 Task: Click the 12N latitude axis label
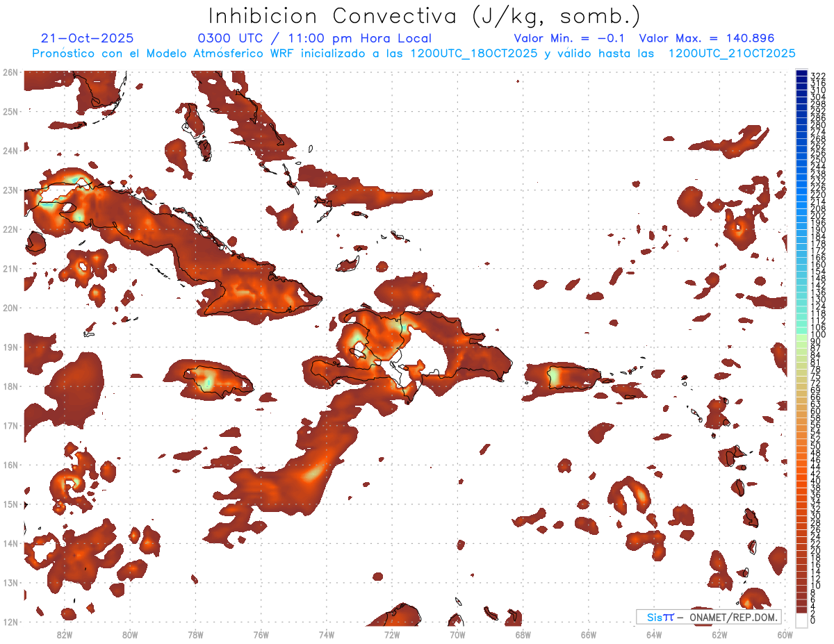[10, 622]
